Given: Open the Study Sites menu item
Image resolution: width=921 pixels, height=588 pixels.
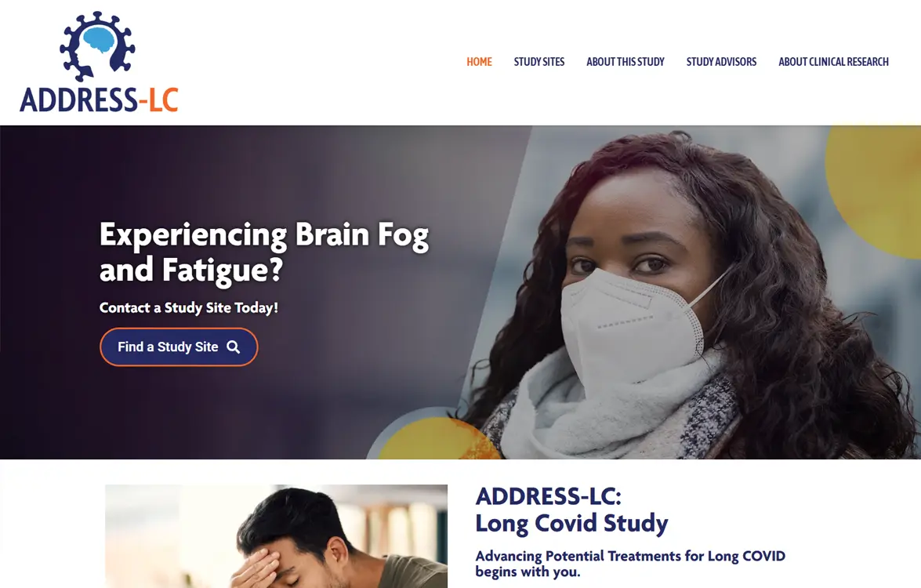Looking at the screenshot, I should [x=539, y=62].
